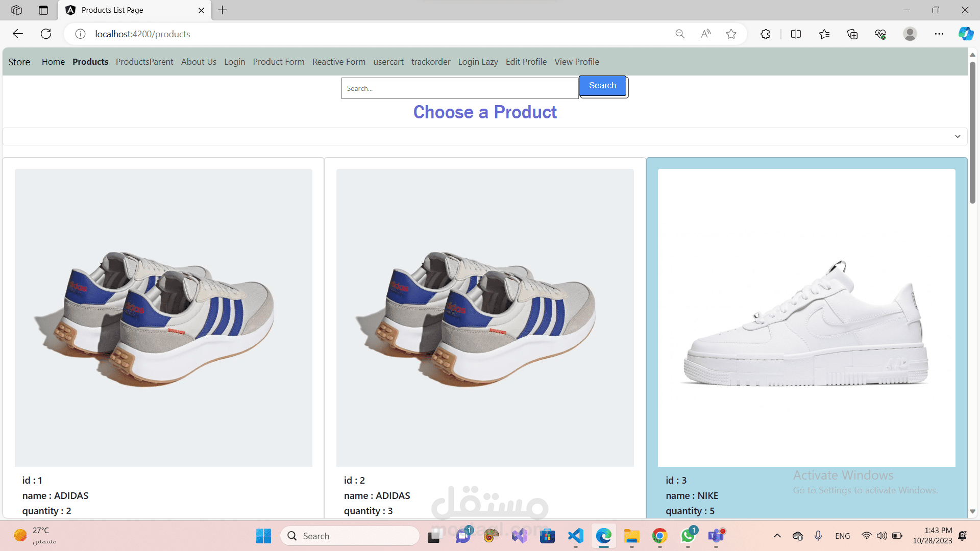The height and width of the screenshot is (551, 980).
Task: Open the zoom control in the address bar
Action: (680, 34)
